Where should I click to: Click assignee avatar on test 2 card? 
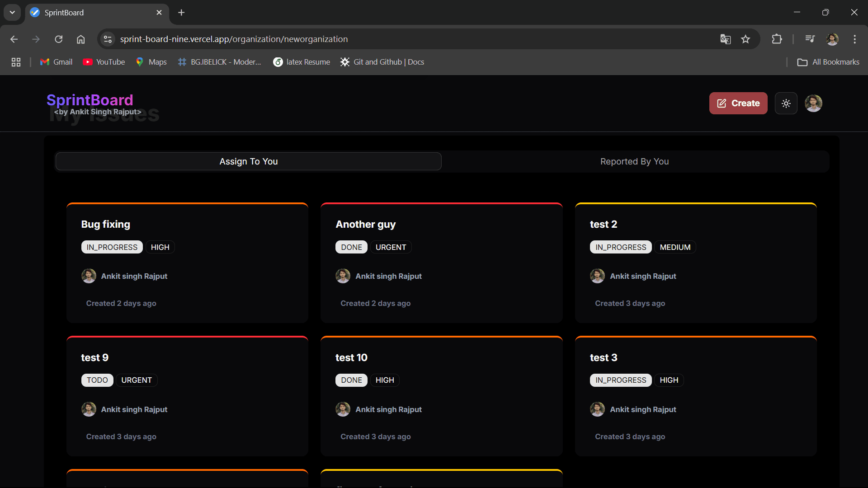tap(597, 276)
